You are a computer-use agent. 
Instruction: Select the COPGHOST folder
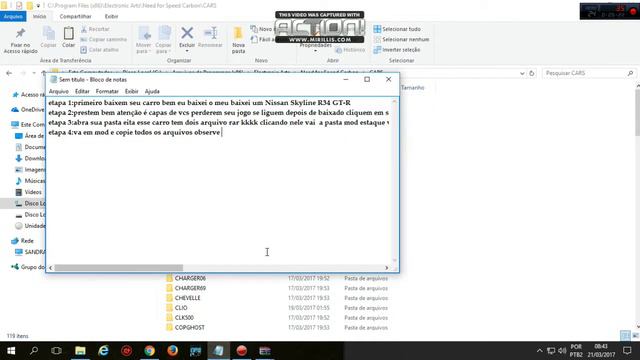coord(185,327)
